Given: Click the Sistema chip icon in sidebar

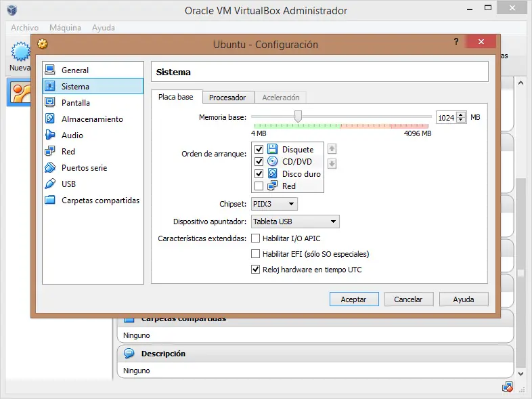Looking at the screenshot, I should click(50, 86).
